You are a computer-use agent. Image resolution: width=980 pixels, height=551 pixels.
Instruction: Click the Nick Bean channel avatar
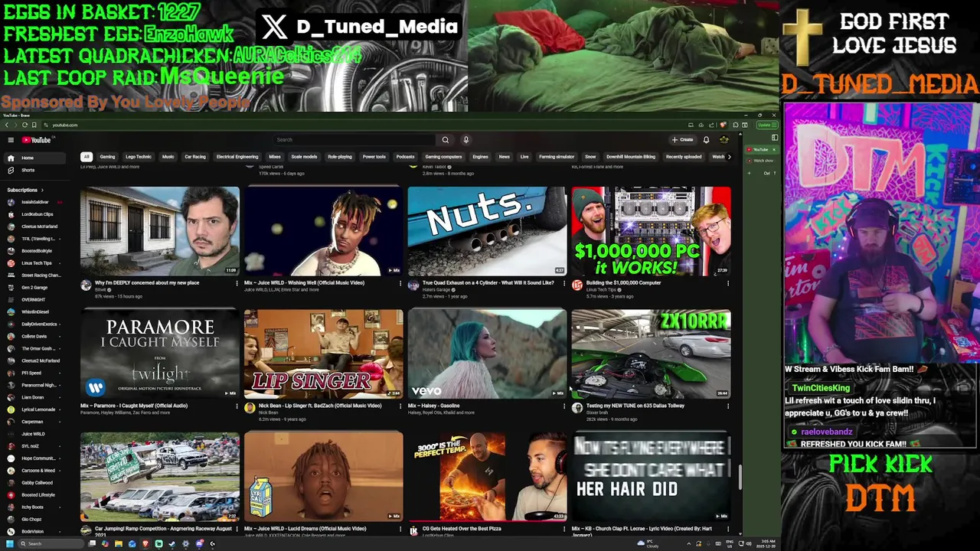250,409
